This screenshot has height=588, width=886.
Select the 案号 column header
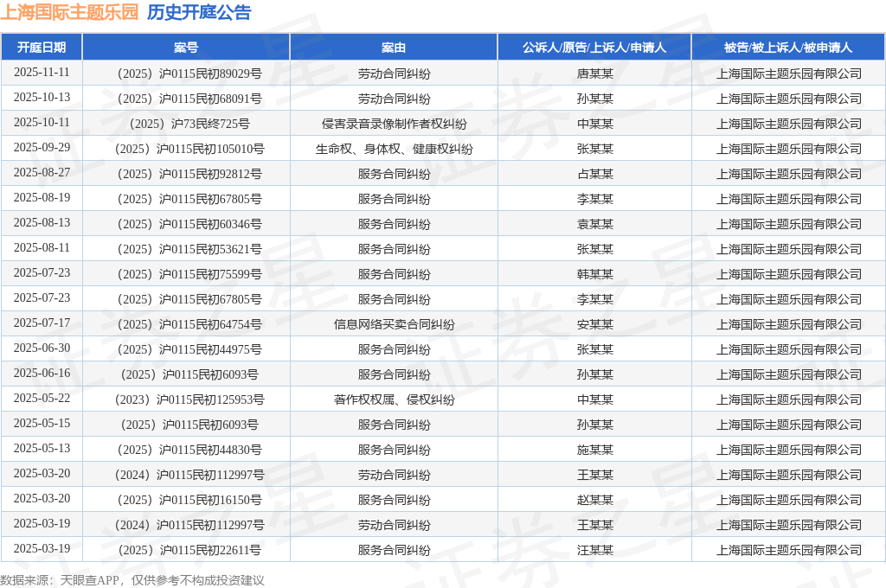pyautogui.click(x=186, y=48)
